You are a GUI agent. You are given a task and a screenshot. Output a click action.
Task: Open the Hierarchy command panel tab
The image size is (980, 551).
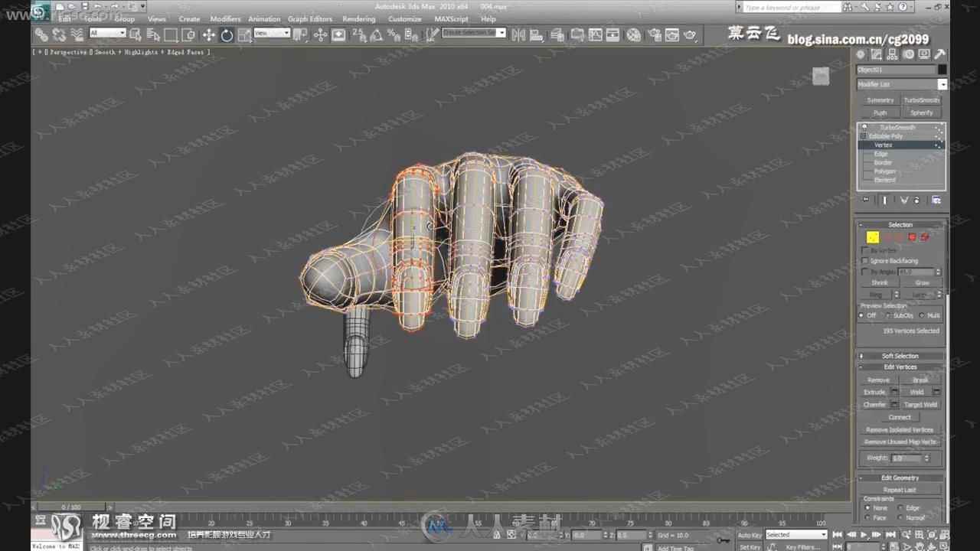coord(893,54)
